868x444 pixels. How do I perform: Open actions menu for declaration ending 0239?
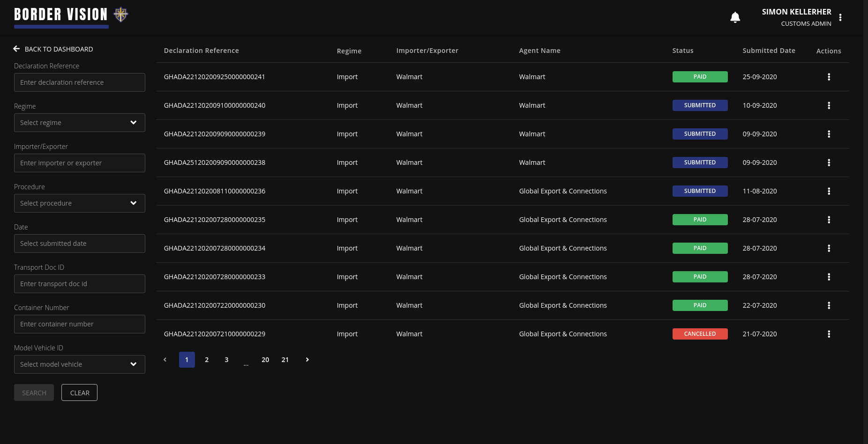[829, 134]
